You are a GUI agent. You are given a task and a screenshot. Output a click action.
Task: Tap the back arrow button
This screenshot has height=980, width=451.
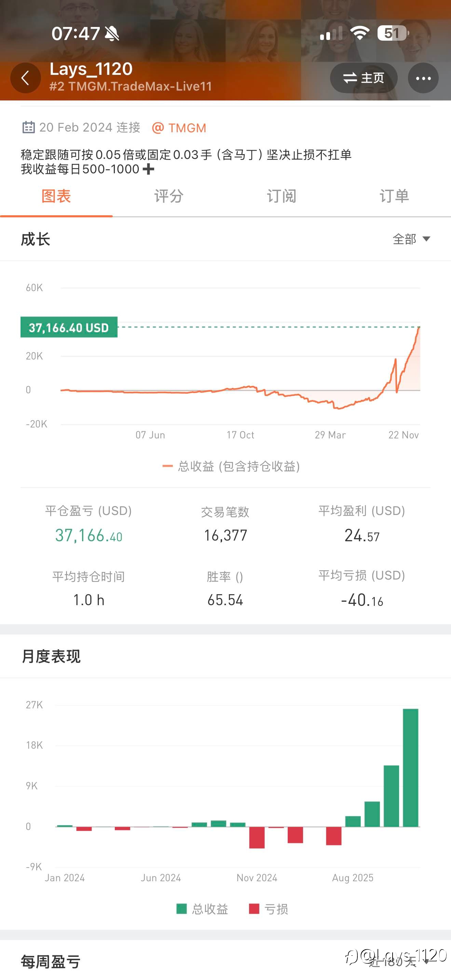(25, 78)
